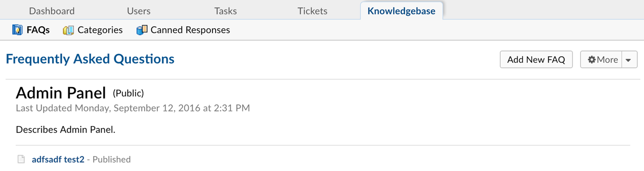This screenshot has width=644, height=171.
Task: Select the FAQs text link
Action: pyautogui.click(x=38, y=30)
